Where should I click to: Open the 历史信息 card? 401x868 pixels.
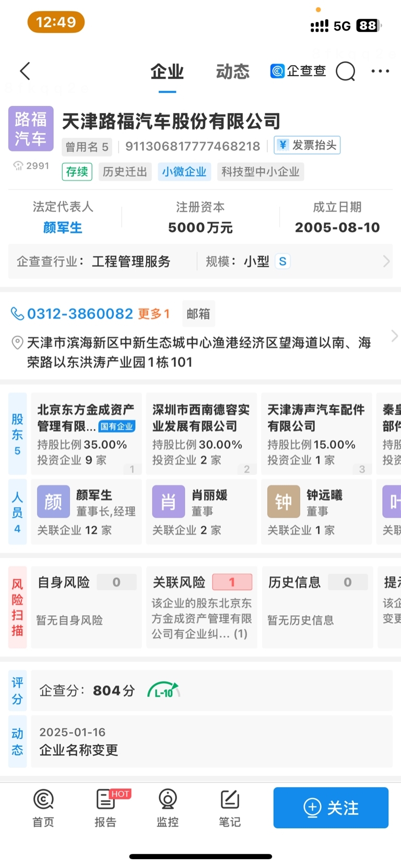[x=317, y=607]
